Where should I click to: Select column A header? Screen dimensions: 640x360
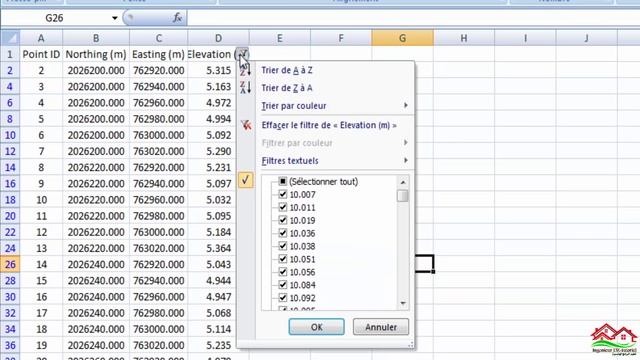[41, 38]
